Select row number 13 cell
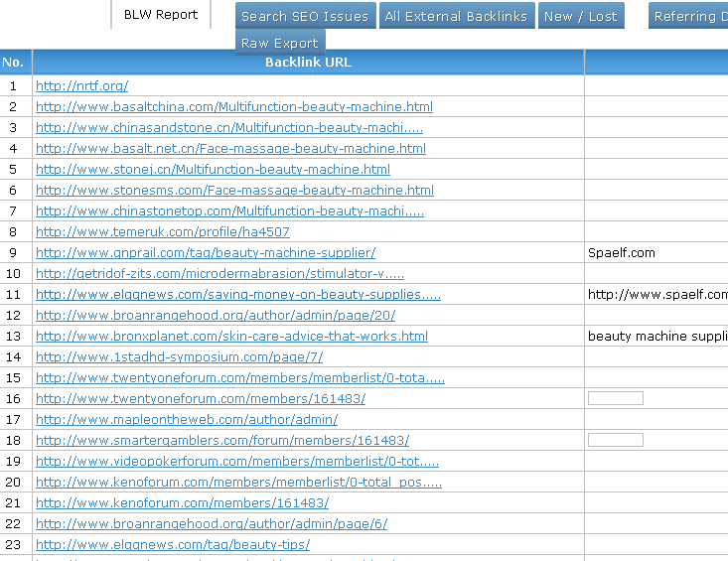 click(13, 337)
